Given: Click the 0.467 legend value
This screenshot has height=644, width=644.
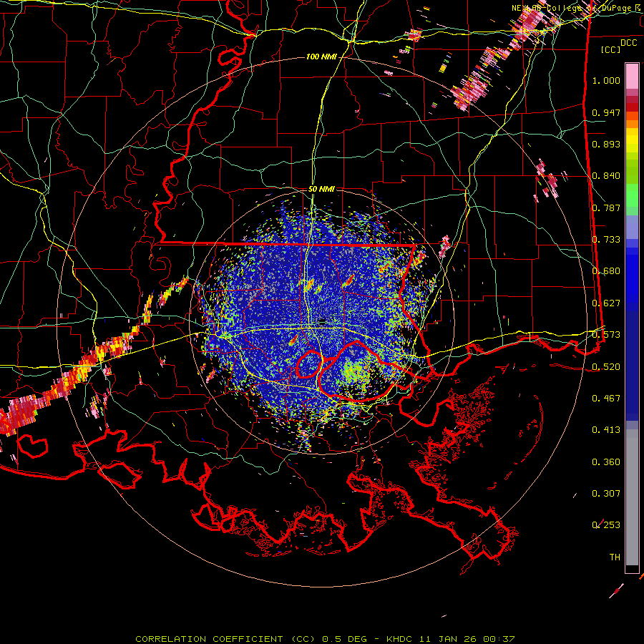Looking at the screenshot, I should [x=606, y=399].
